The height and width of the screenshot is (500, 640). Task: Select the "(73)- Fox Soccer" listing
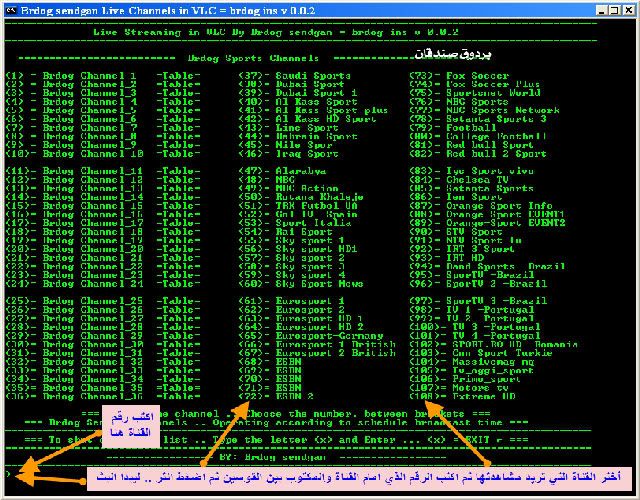coord(459,76)
